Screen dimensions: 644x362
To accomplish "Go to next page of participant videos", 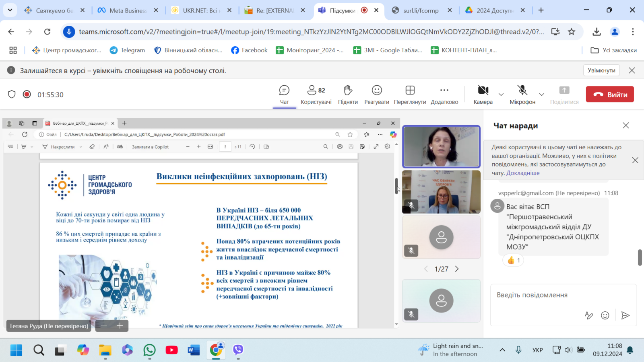I will click(x=457, y=269).
